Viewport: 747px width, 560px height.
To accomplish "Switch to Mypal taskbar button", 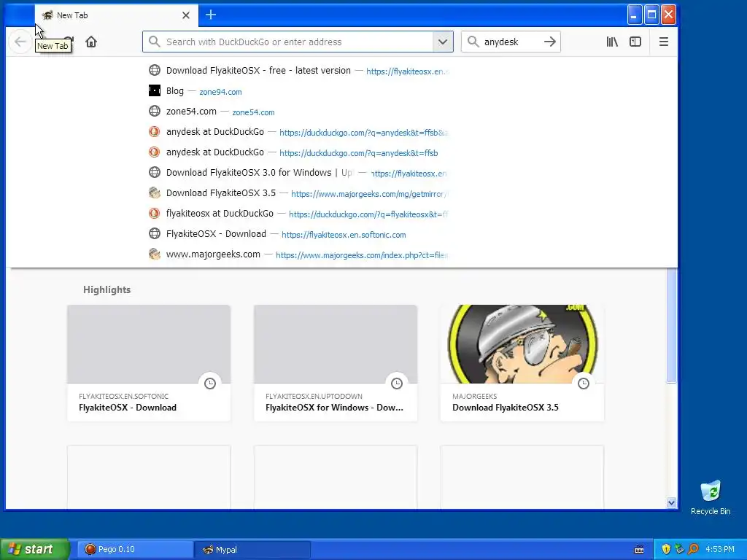I will click(252, 550).
